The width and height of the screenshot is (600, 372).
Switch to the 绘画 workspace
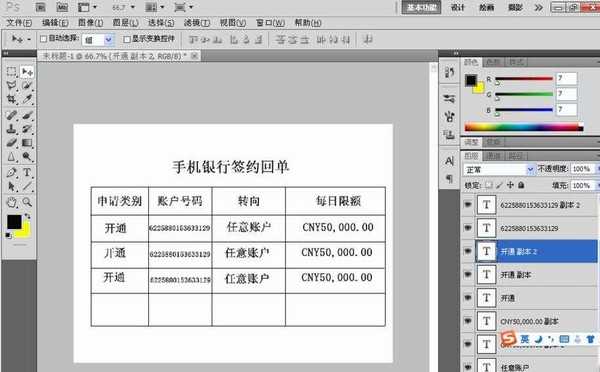pos(486,7)
